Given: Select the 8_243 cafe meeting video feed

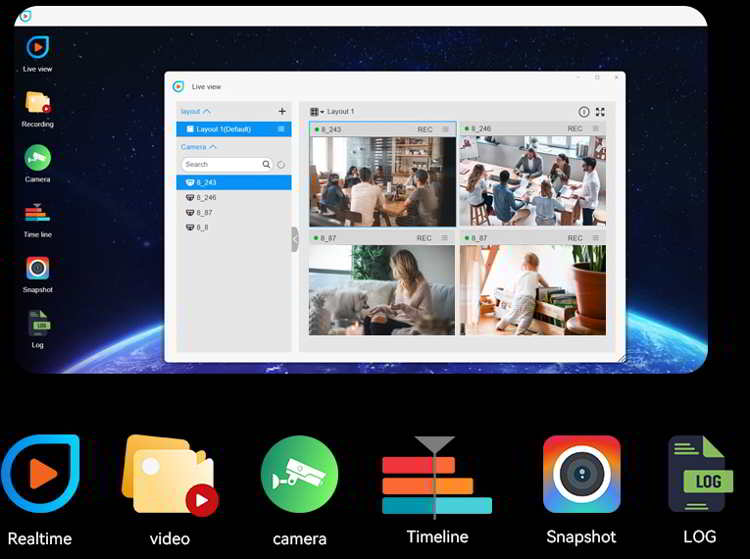Looking at the screenshot, I should pos(382,182).
